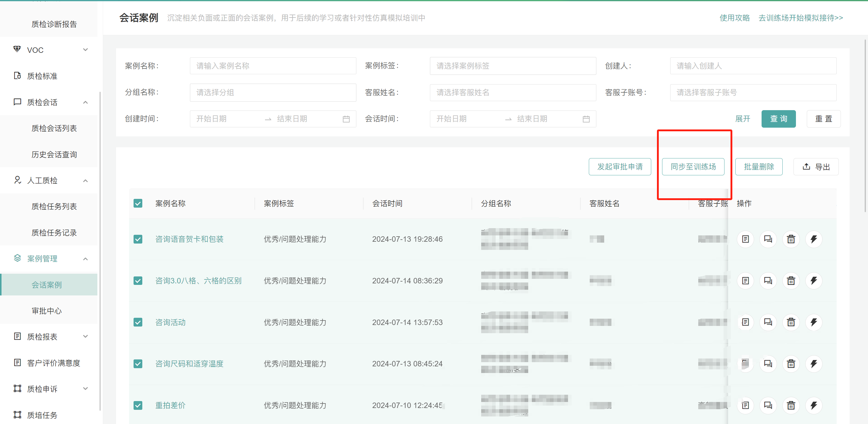Go to 质检会话列表
The image size is (868, 424).
54,128
